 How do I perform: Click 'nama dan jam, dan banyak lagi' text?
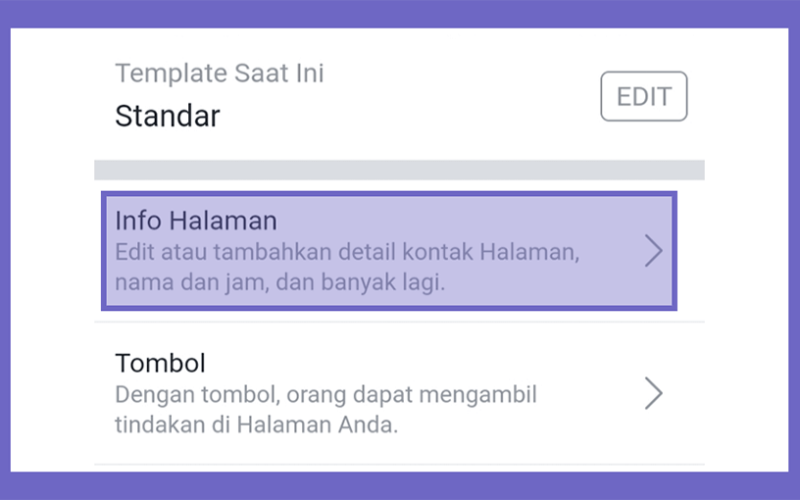click(x=280, y=282)
